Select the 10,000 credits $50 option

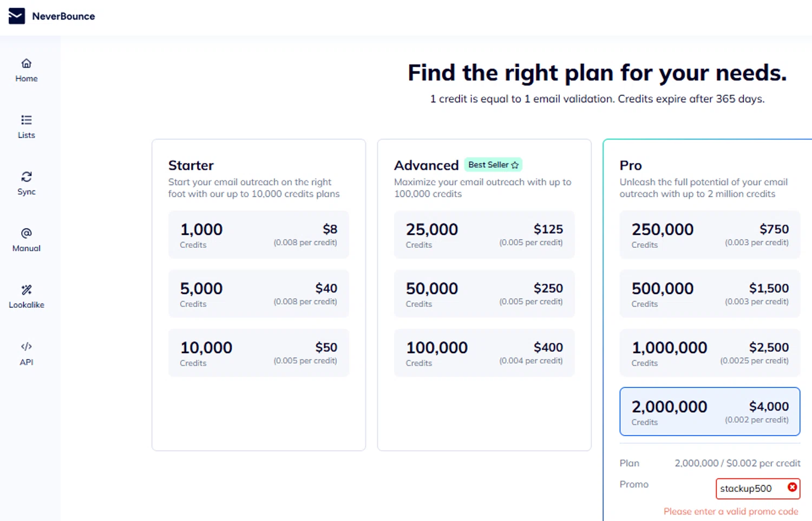coord(258,353)
